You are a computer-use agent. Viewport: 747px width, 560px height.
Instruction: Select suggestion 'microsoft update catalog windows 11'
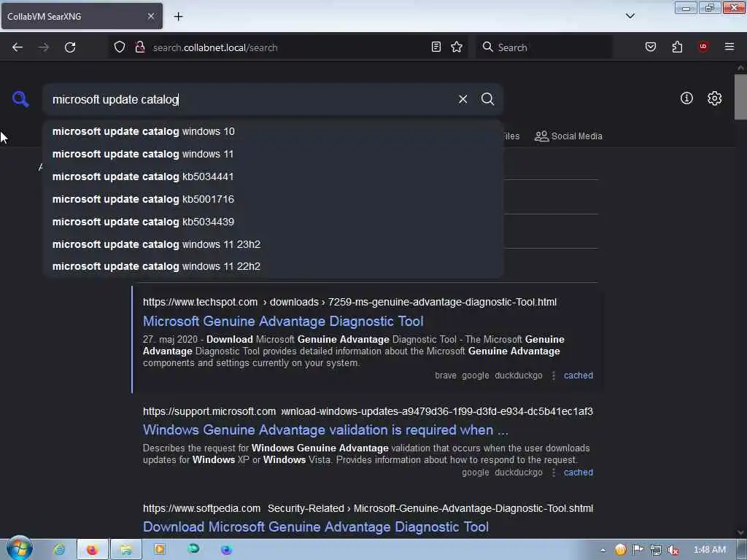(x=273, y=154)
